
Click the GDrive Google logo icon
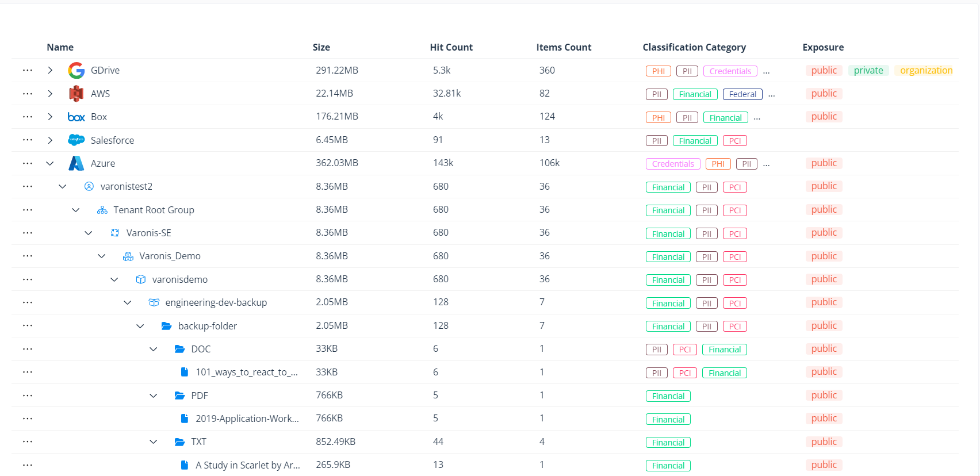click(76, 71)
